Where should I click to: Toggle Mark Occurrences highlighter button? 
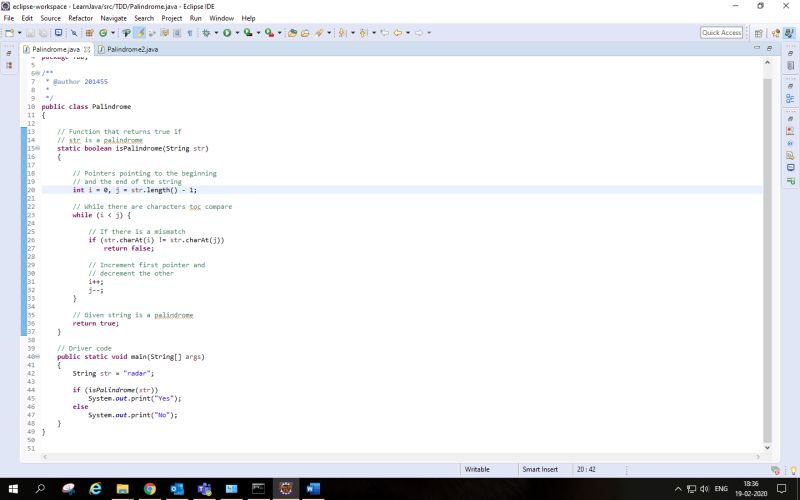click(x=139, y=33)
